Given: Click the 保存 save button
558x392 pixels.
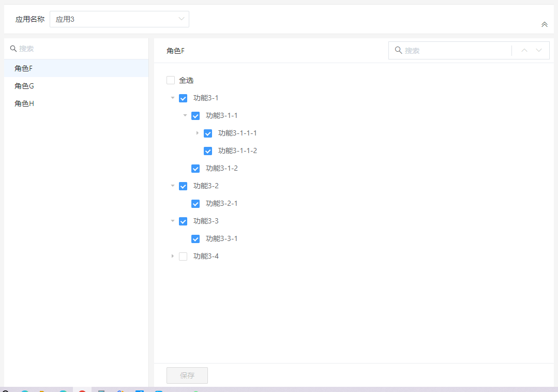Looking at the screenshot, I should [x=187, y=375].
